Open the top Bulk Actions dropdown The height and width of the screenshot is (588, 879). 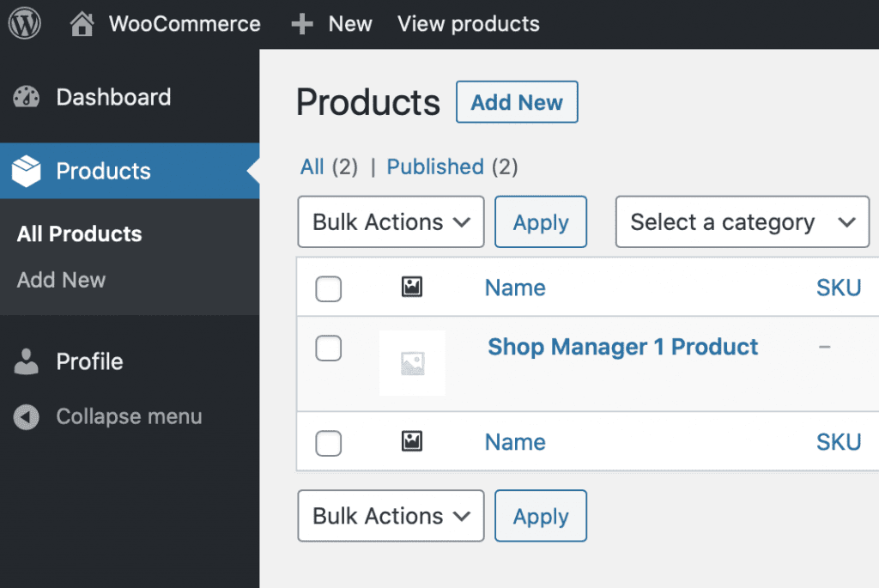(391, 221)
